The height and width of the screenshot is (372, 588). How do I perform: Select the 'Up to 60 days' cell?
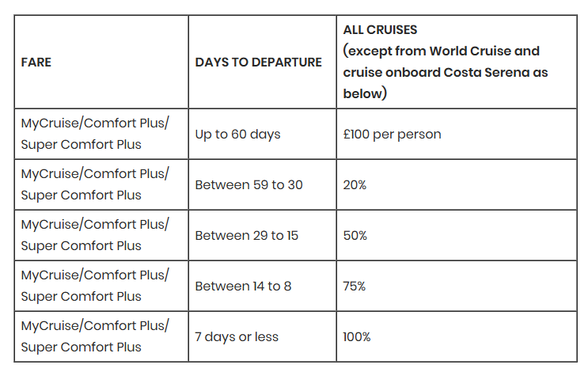point(262,134)
